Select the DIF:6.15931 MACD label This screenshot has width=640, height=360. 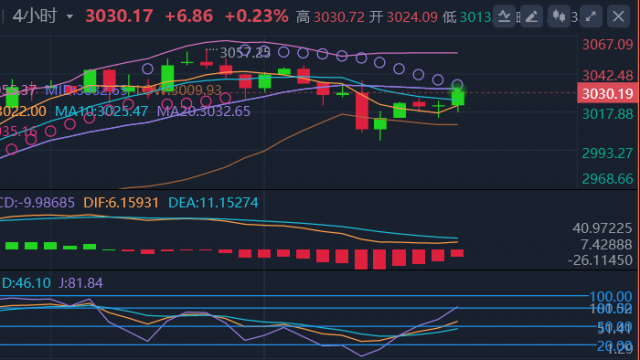[x=121, y=202]
